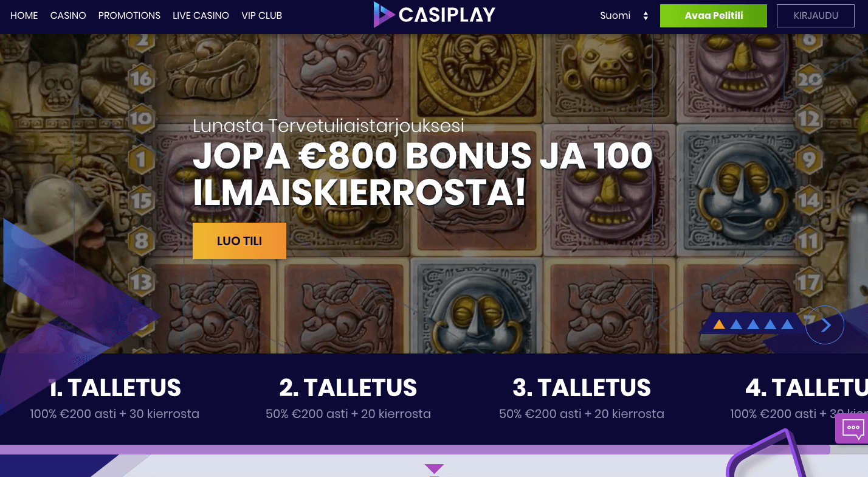This screenshot has width=868, height=477.
Task: Go to the CASINO menu item
Action: [x=68, y=15]
